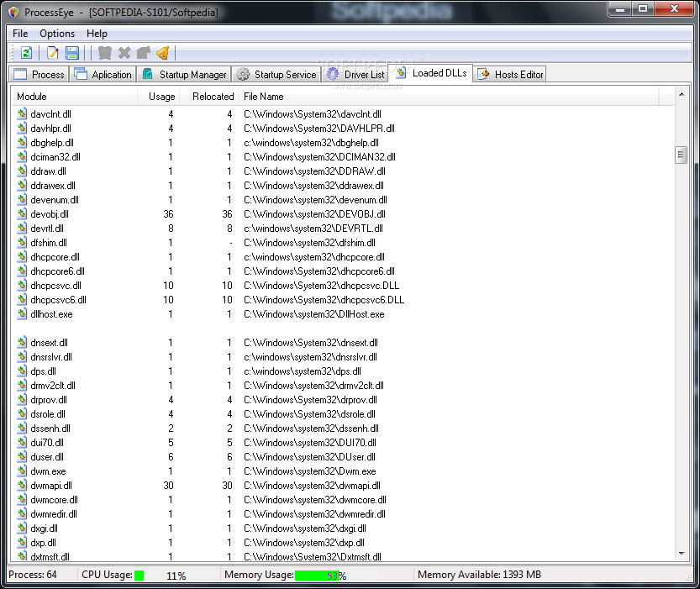Click the 11% CPU usage value
The image size is (700, 589).
pos(176,576)
